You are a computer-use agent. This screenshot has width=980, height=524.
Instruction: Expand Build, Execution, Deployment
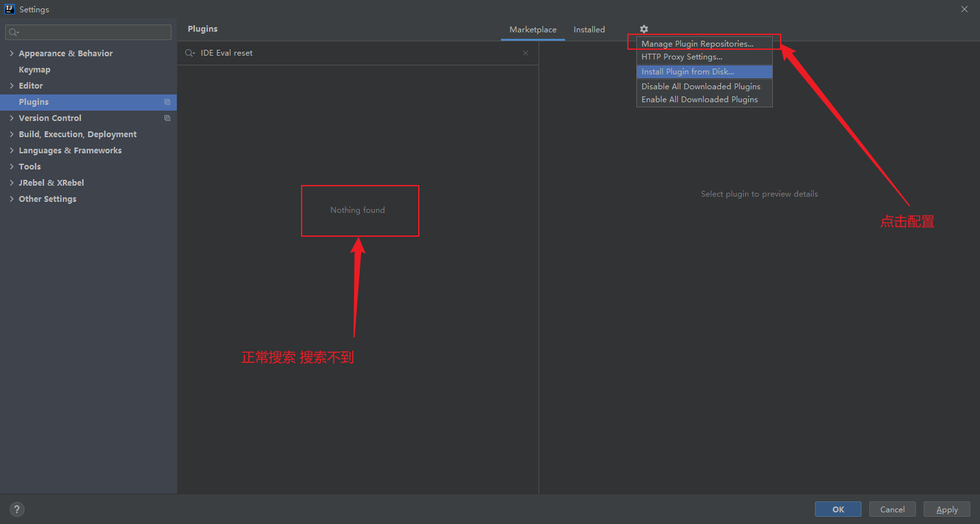pyautogui.click(x=11, y=134)
